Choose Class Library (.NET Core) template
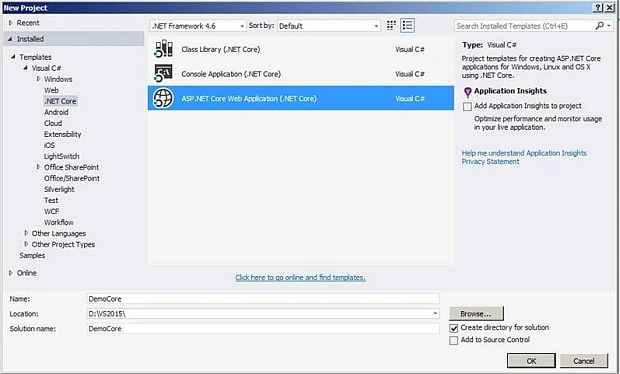 [301, 49]
